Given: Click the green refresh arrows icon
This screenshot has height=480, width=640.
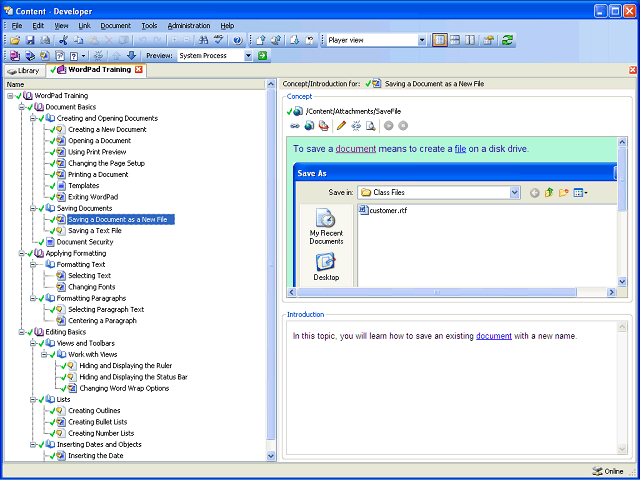Looking at the screenshot, I should pos(507,40).
